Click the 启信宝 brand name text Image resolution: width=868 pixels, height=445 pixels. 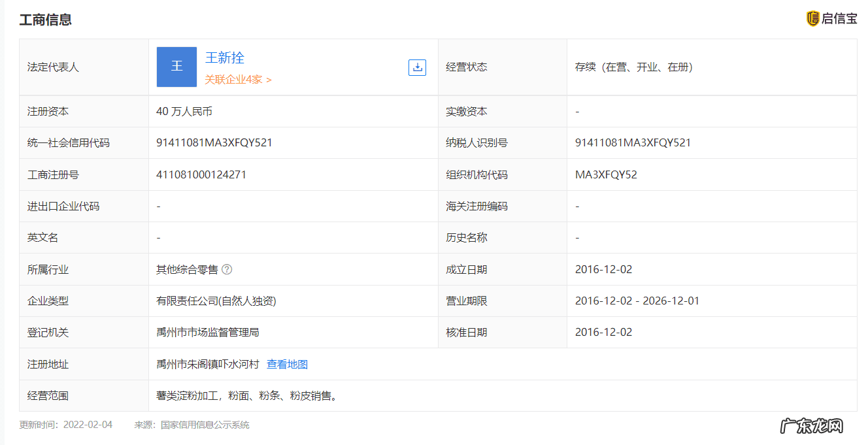[839, 19]
